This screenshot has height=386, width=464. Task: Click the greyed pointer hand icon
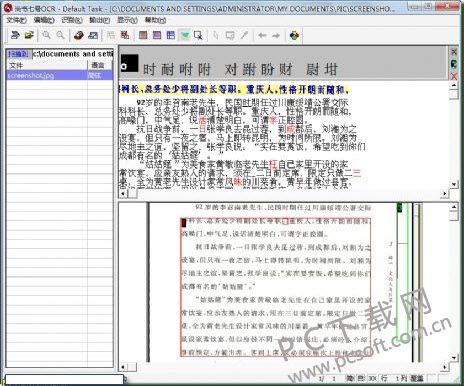point(216,35)
